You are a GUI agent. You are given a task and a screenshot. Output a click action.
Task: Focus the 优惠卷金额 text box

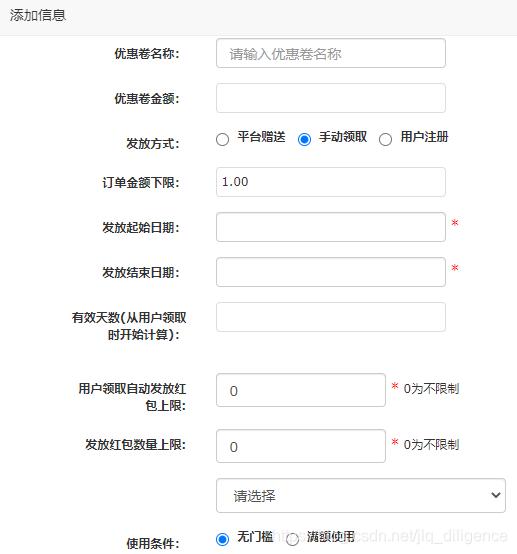(331, 98)
